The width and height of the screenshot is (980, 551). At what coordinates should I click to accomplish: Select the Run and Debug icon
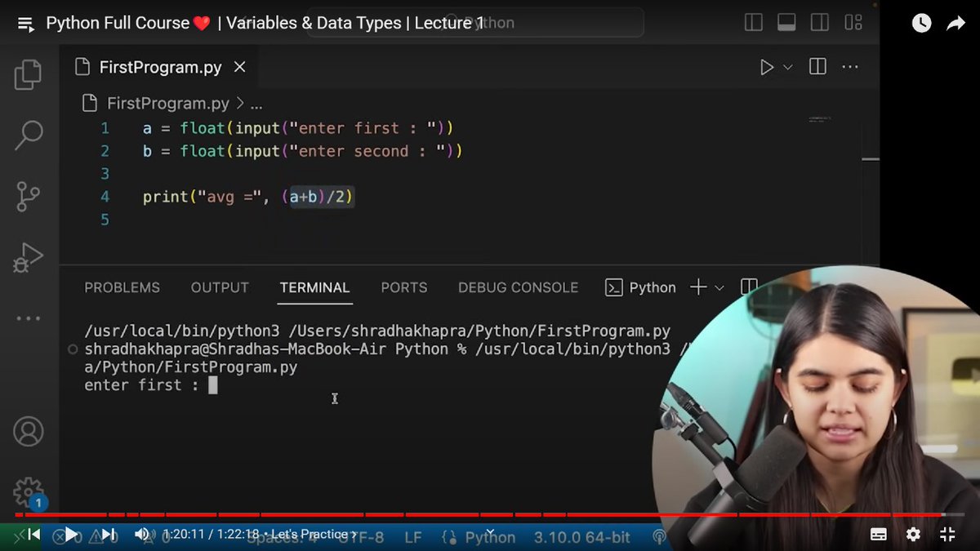28,258
